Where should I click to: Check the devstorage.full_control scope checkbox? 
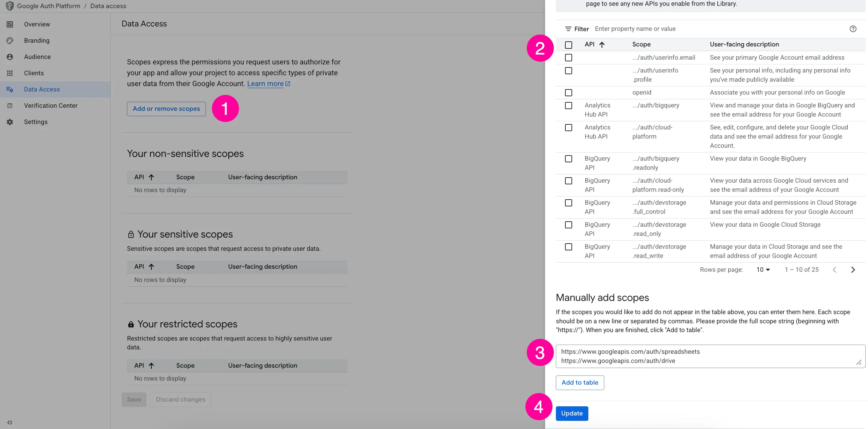click(x=569, y=203)
